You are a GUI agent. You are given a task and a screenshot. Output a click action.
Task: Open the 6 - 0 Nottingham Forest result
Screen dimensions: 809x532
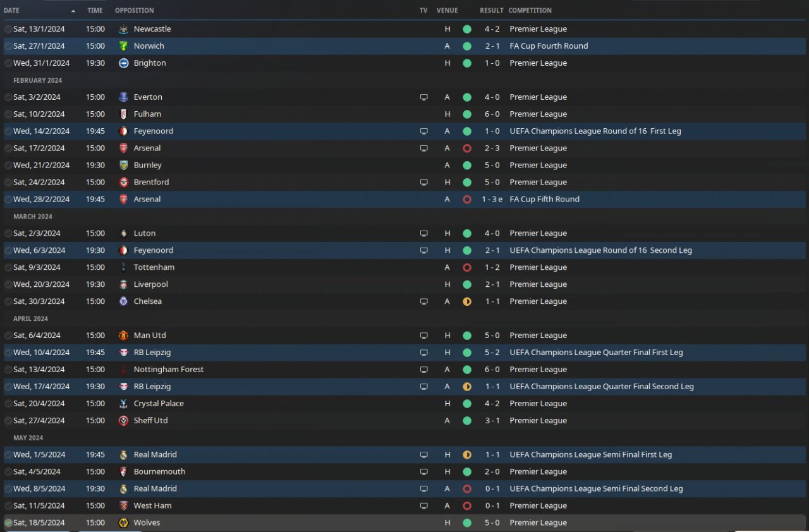pos(493,370)
